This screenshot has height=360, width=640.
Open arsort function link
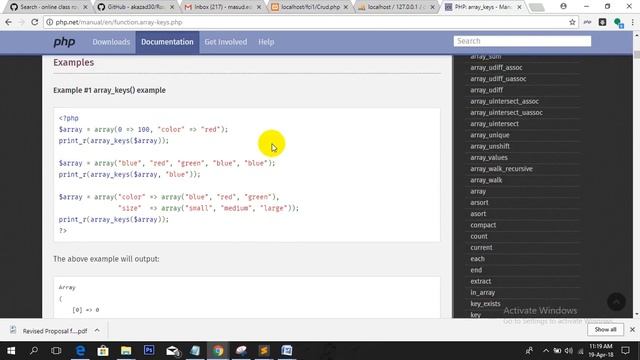(479, 202)
